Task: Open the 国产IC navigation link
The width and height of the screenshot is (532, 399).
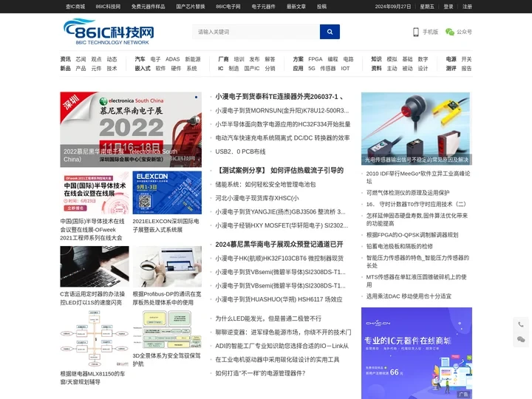Action: tap(252, 68)
